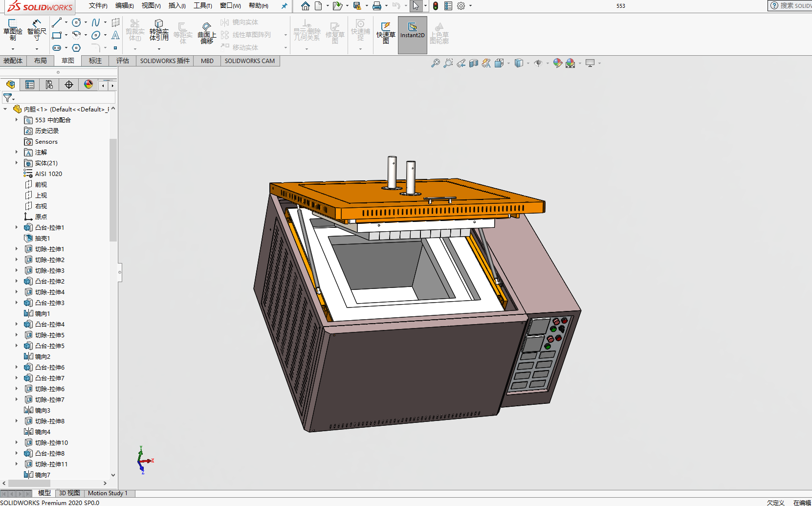This screenshot has height=506, width=812.
Task: Select the AISI 1020 material entry
Action: coord(48,174)
